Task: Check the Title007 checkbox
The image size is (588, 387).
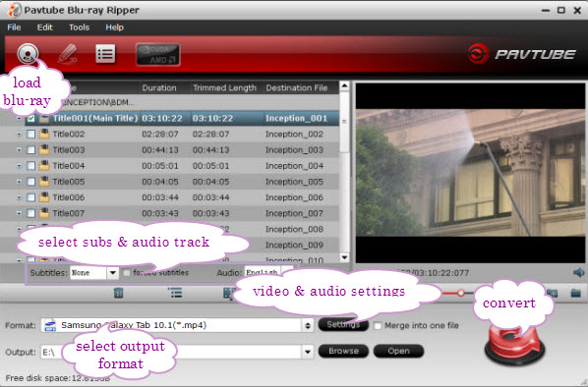Action: click(x=31, y=213)
